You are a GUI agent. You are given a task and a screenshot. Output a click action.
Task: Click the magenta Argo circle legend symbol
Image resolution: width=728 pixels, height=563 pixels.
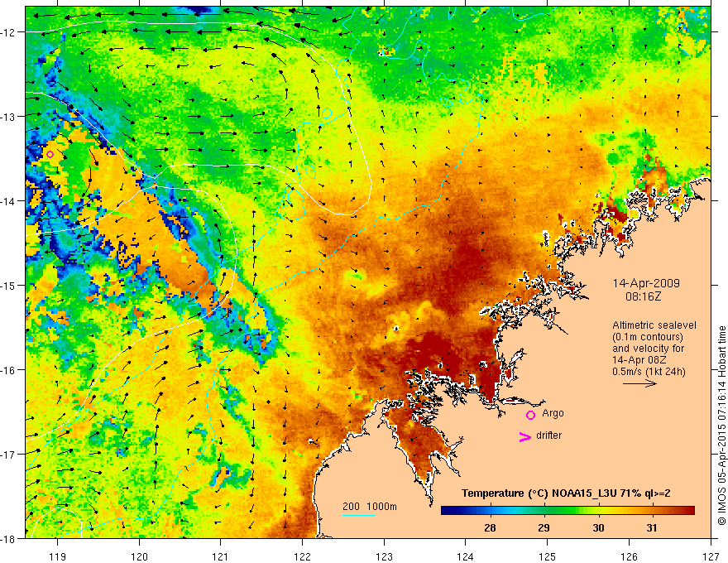(530, 415)
